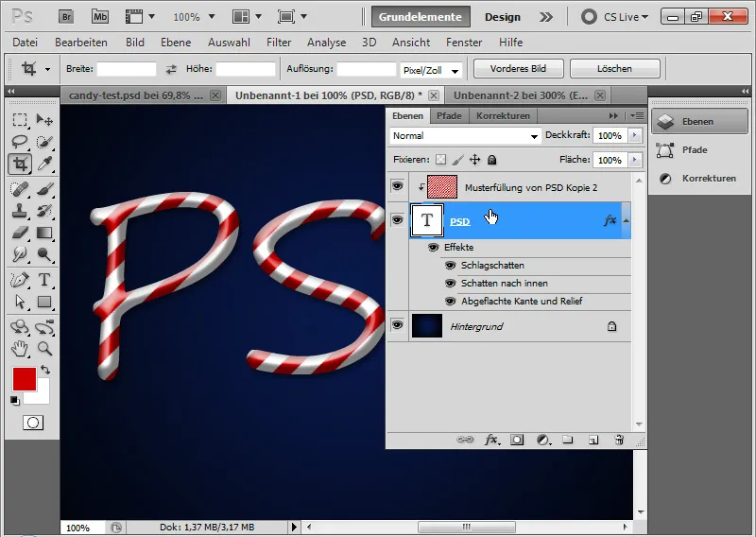
Task: Select the Eyedropper tool
Action: 44,165
